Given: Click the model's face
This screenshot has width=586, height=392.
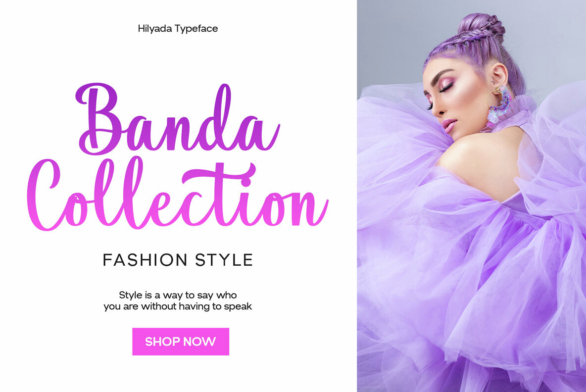Looking at the screenshot, I should point(454,99).
